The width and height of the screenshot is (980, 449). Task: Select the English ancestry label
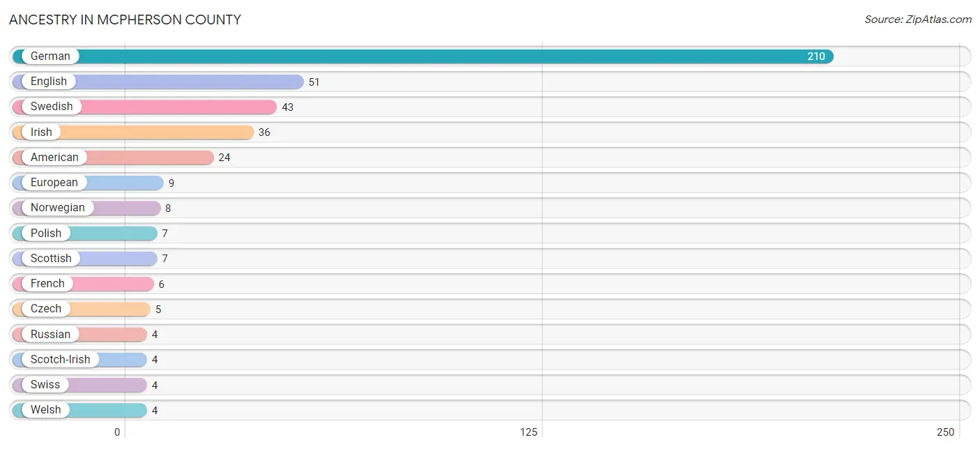point(49,82)
